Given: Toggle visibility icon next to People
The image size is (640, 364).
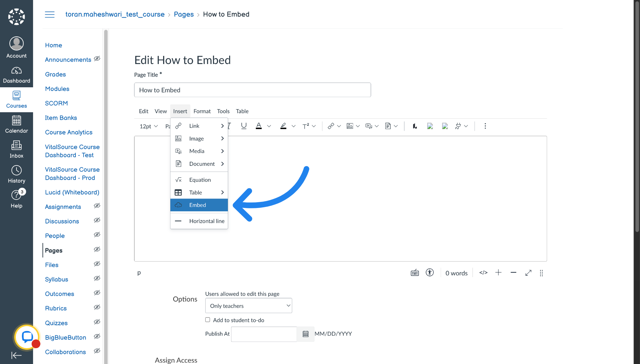Looking at the screenshot, I should [x=97, y=235].
